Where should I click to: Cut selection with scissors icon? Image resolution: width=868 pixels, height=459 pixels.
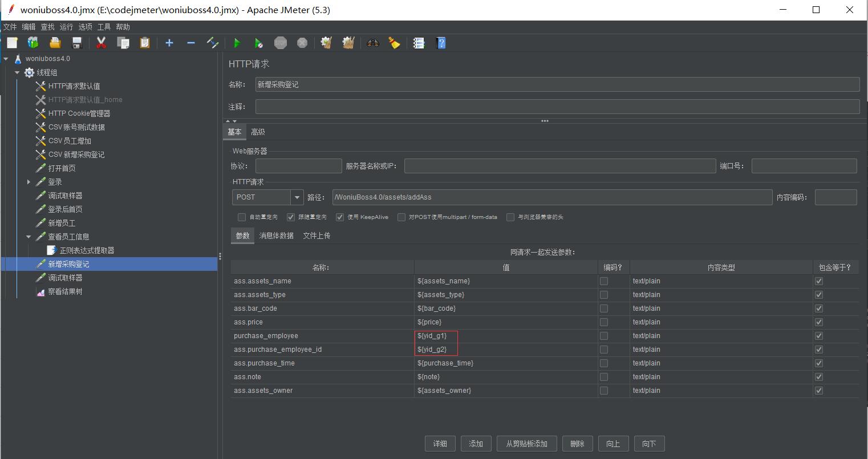click(x=102, y=43)
